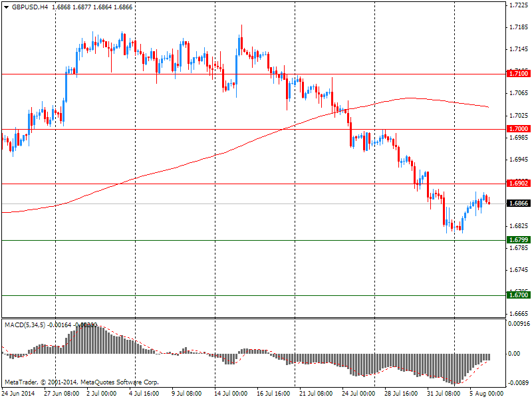Screen dimensions: 532x399
Task: Click the 1.6945 price scale value
Action: coord(519,160)
